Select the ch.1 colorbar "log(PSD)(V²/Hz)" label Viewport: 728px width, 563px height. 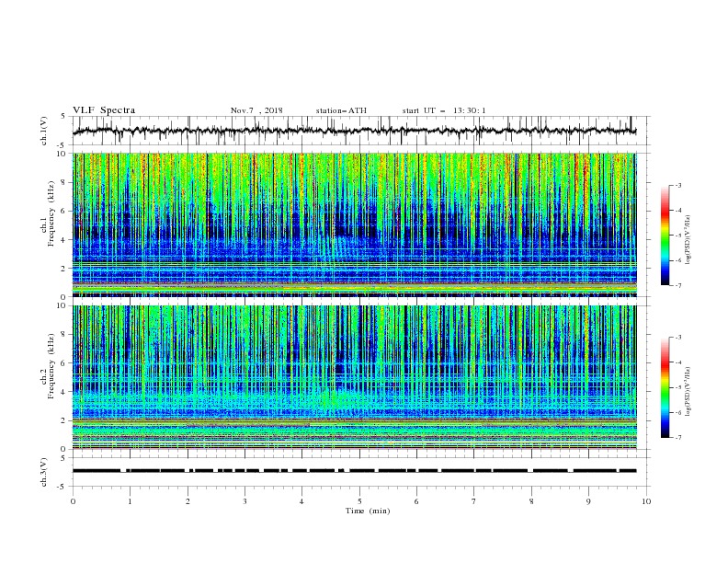(688, 240)
